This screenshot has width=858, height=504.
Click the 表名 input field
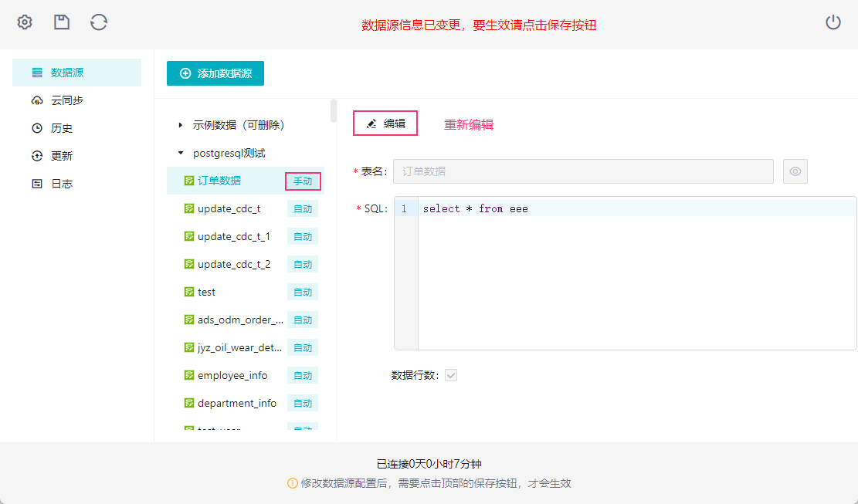click(x=583, y=171)
